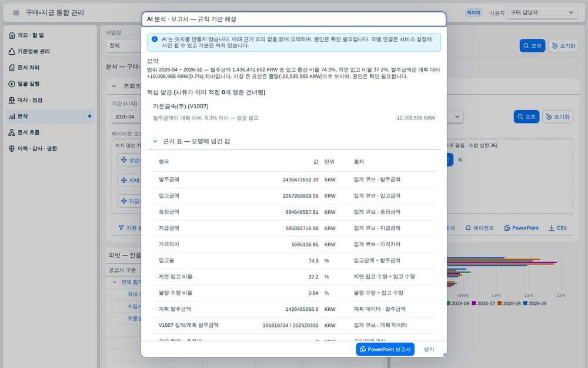Open 기준정보 관리 sidebar item

49,51
